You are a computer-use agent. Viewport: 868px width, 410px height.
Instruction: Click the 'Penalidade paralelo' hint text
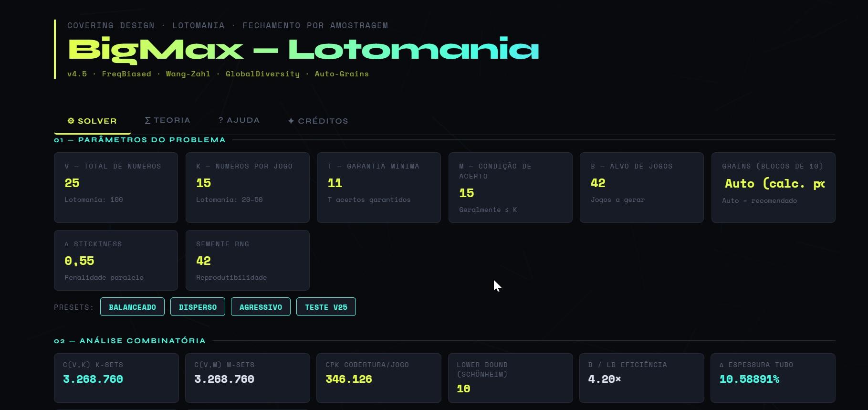tap(104, 277)
